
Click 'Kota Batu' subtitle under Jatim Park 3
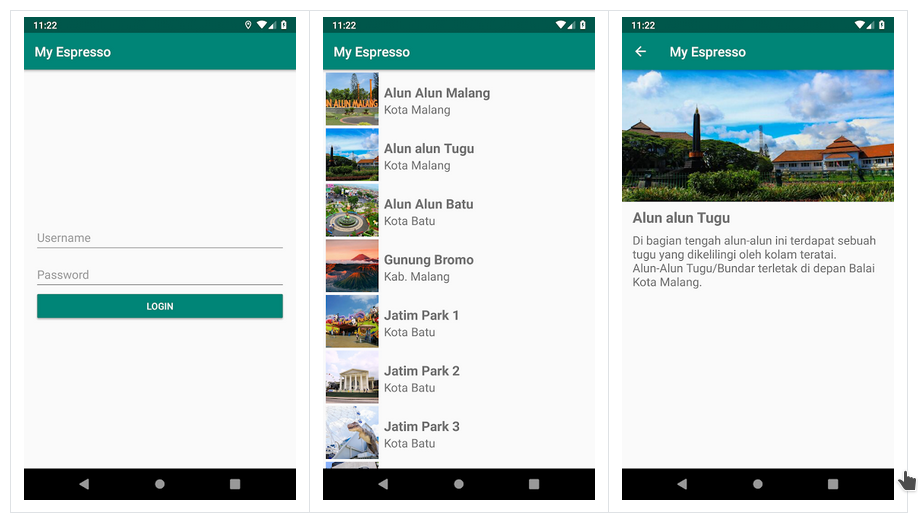point(410,444)
